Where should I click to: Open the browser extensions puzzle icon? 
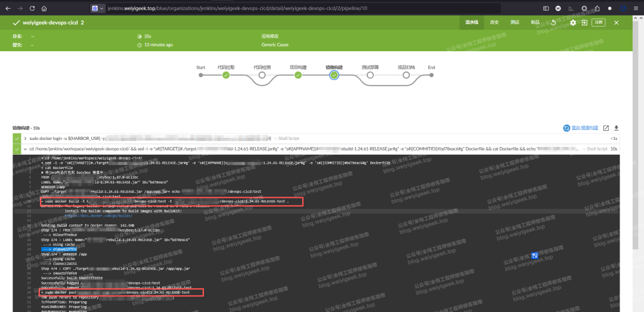(597, 8)
